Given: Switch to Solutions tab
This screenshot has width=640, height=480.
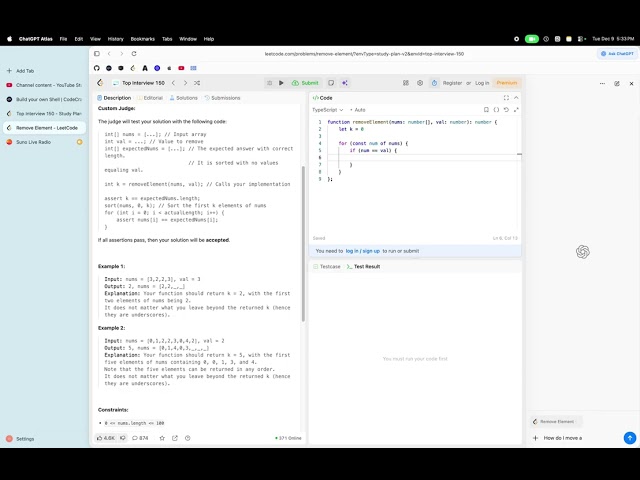Looking at the screenshot, I should [184, 98].
